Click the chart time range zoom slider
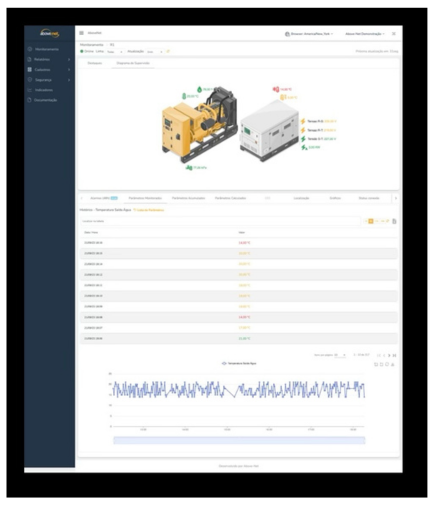 click(x=239, y=440)
